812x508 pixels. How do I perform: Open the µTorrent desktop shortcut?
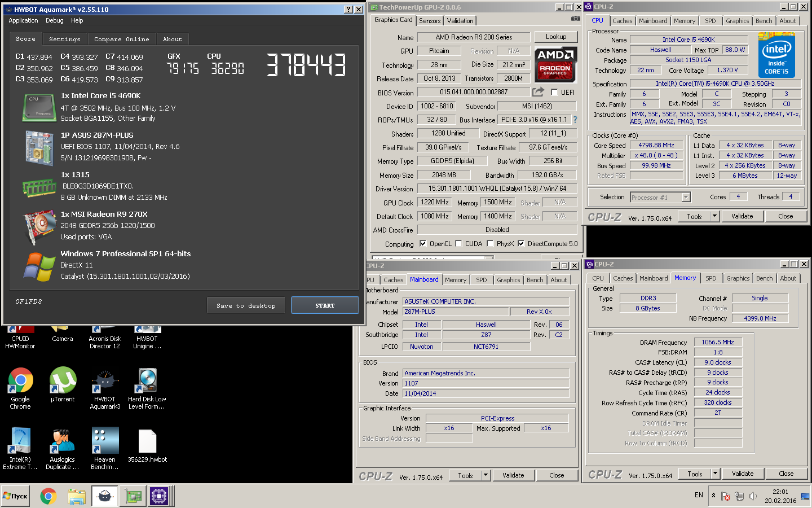click(x=63, y=384)
